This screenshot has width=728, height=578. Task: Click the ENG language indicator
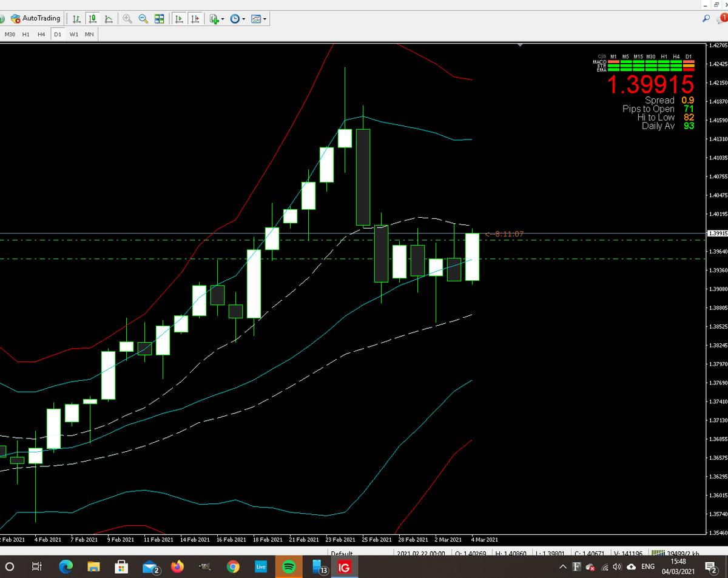[648, 567]
